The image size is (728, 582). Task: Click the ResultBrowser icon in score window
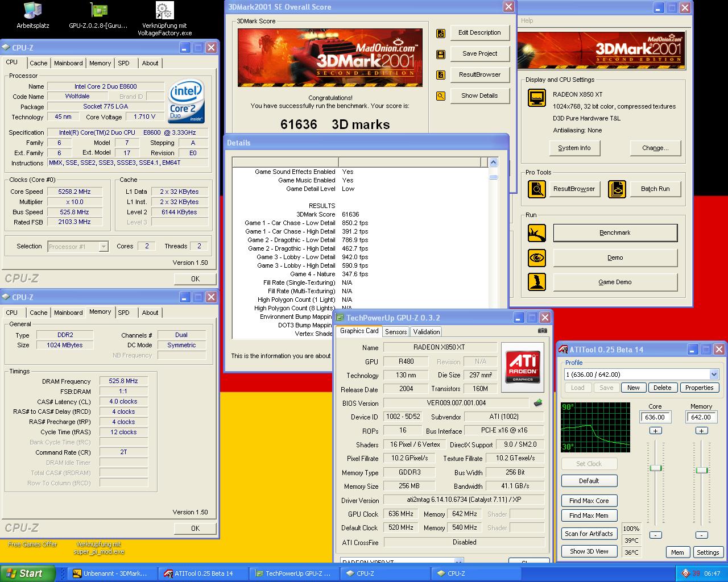[x=440, y=75]
